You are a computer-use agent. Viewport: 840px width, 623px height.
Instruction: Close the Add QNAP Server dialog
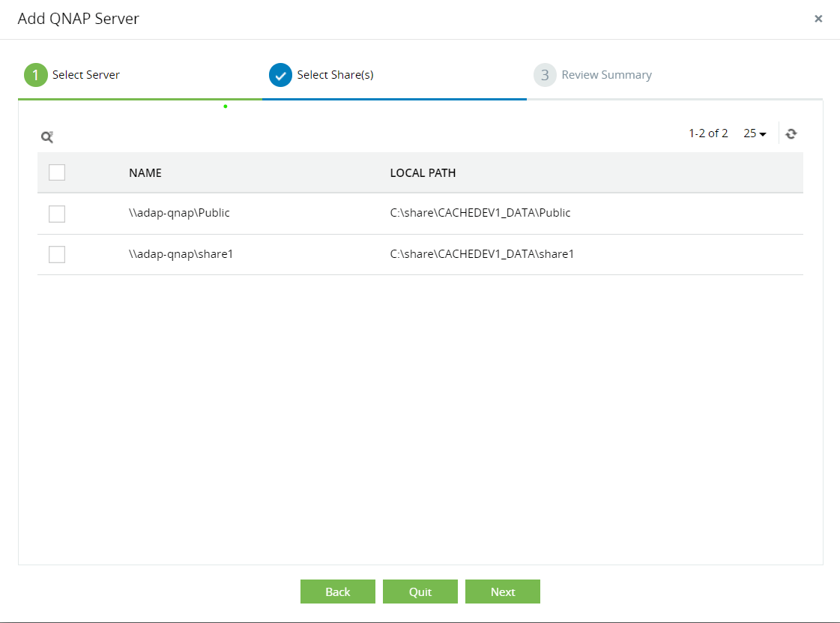(818, 19)
